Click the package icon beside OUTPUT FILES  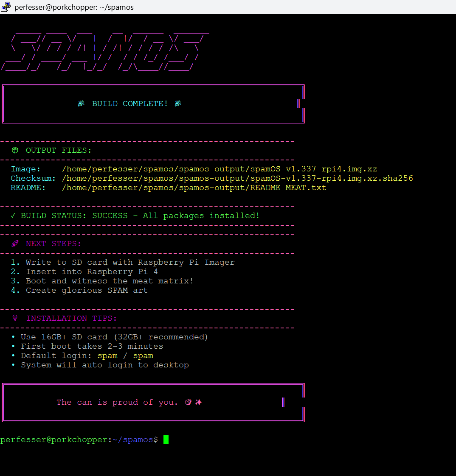15,150
